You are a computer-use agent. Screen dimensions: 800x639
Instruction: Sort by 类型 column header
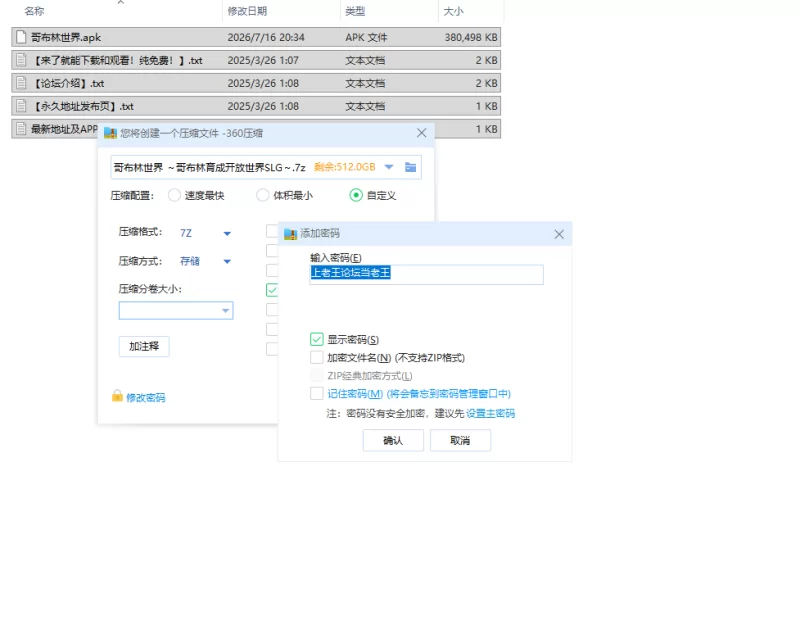tap(355, 11)
